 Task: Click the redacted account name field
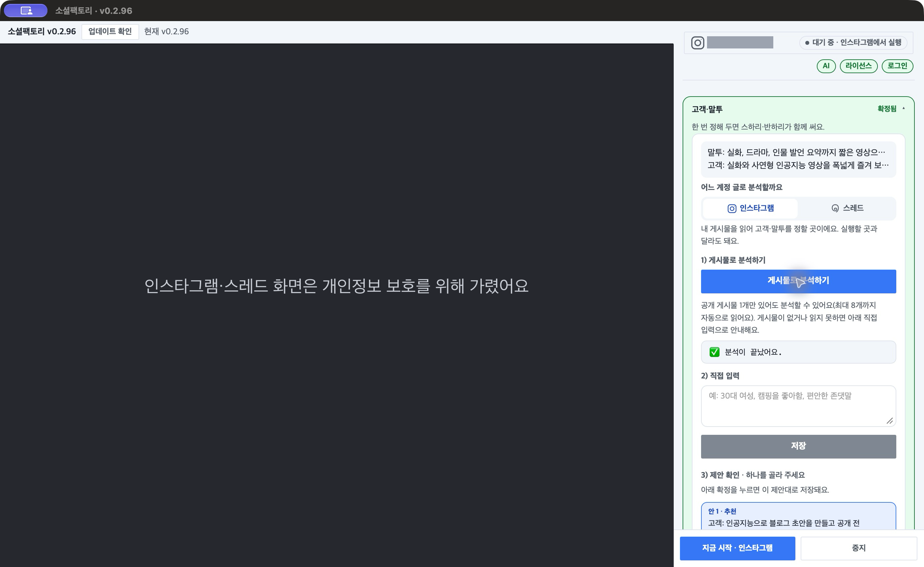pos(740,43)
